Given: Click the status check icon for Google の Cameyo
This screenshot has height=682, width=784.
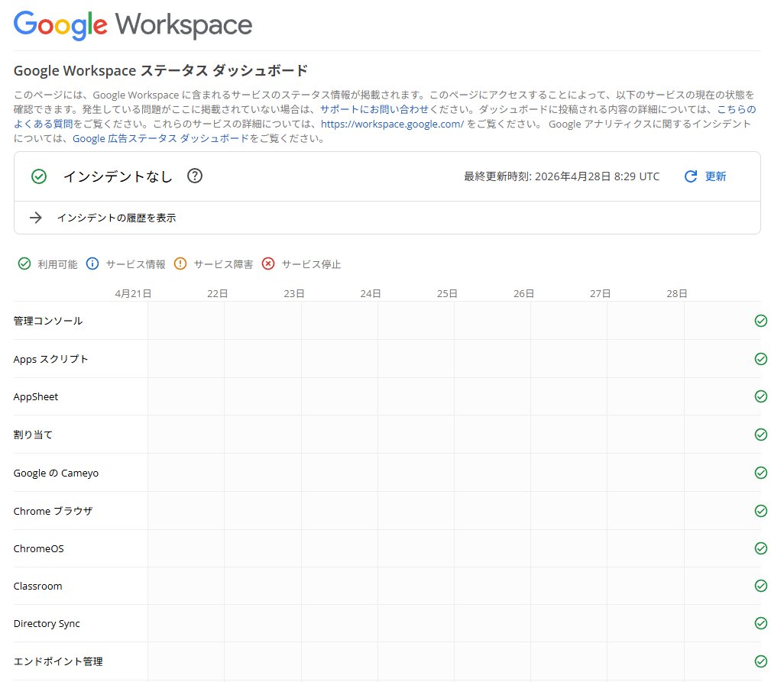Looking at the screenshot, I should pos(760,473).
